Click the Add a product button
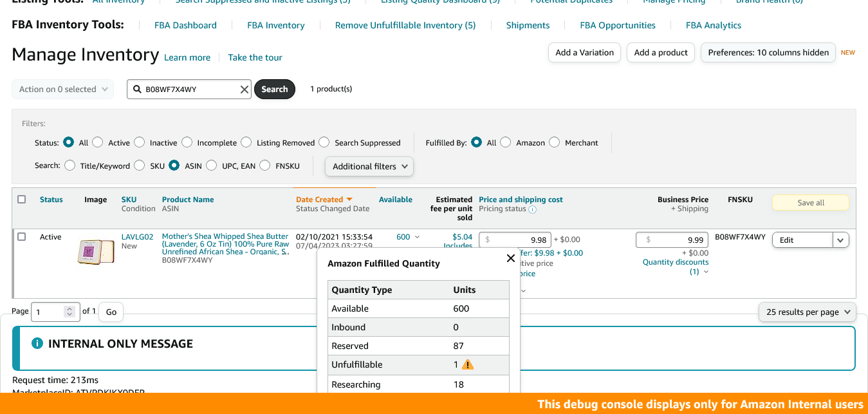Viewport: 868px width, 414px height. 661,53
